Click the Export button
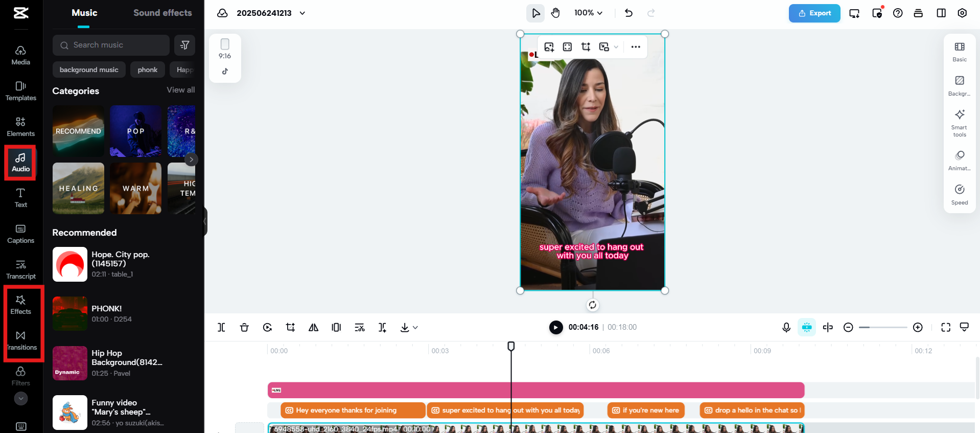This screenshot has height=433, width=980. pyautogui.click(x=814, y=13)
